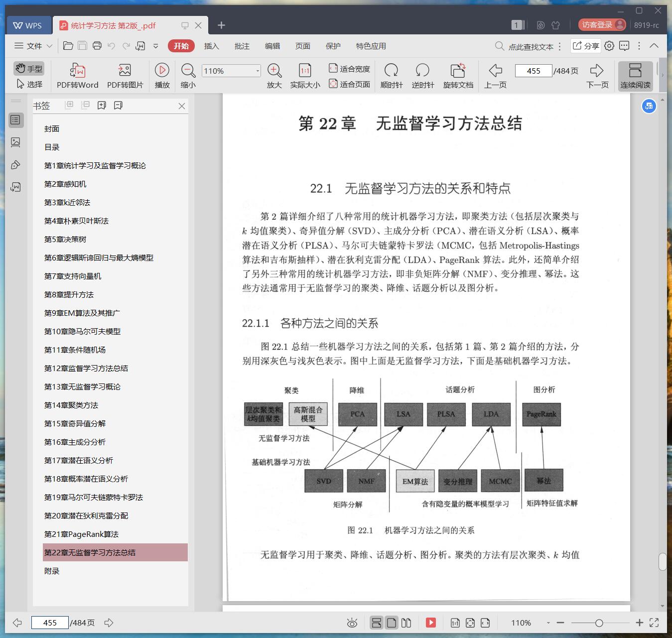Collapse the ribbon with the chevron

coord(654,46)
